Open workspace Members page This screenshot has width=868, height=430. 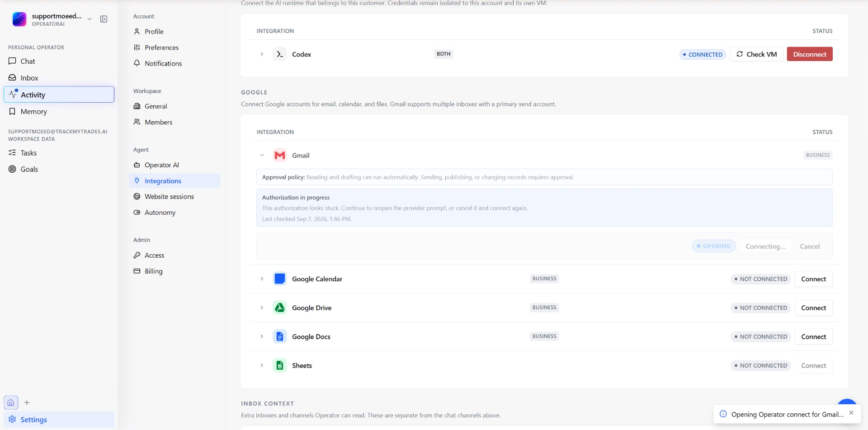(175, 122)
